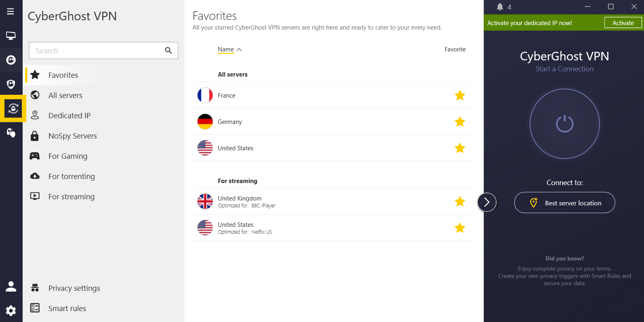Click the sidebar All servers globe icon
The image size is (644, 322).
point(35,95)
